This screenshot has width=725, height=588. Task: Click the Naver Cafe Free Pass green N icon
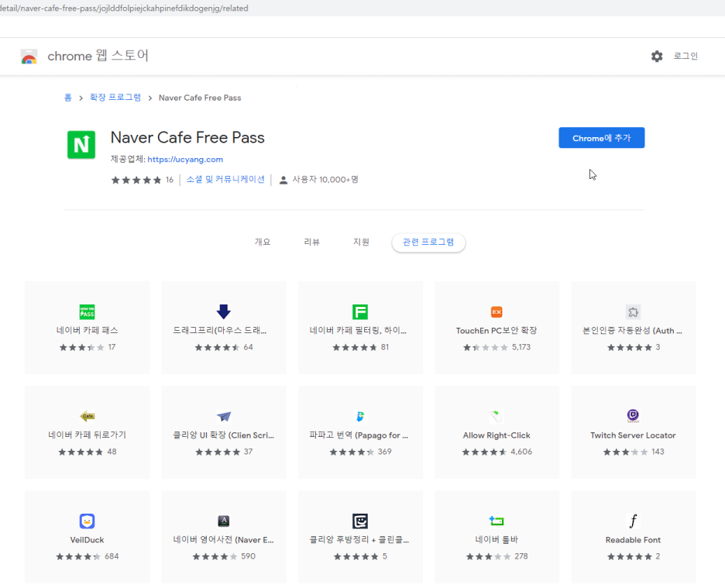[81, 145]
